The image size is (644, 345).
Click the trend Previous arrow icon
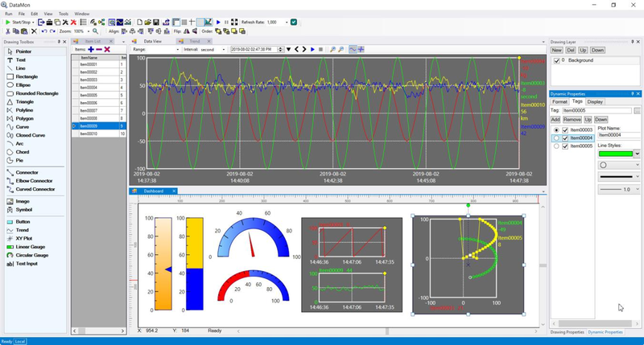pyautogui.click(x=296, y=49)
